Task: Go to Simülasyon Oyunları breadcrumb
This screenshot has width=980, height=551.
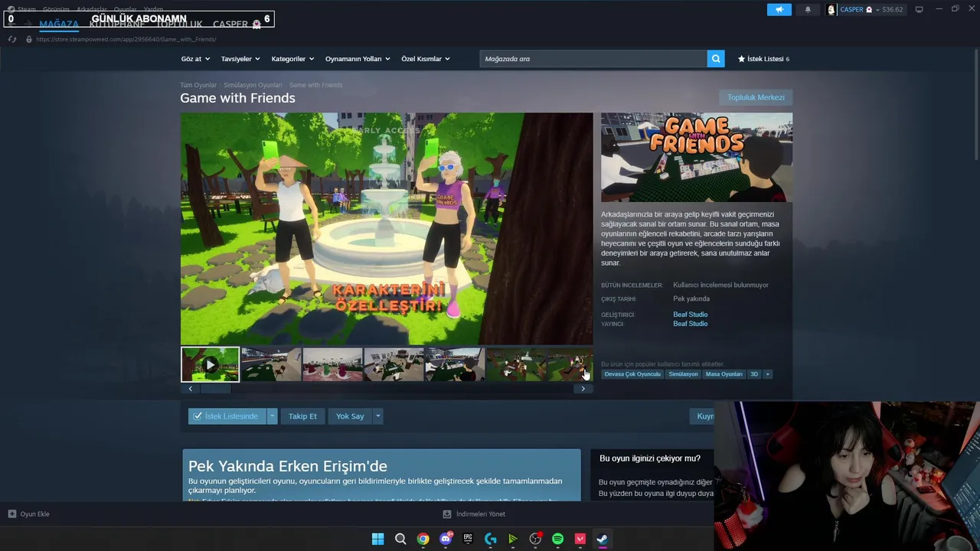Action: [x=253, y=85]
